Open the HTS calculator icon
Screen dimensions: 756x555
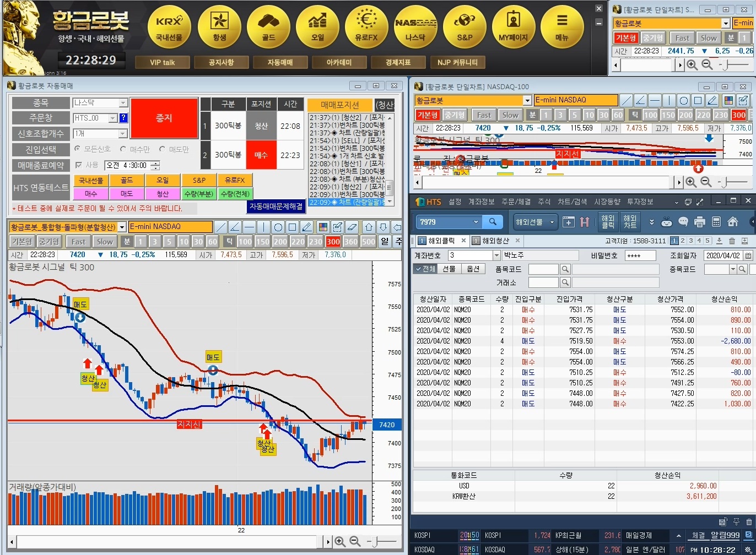[x=716, y=222]
